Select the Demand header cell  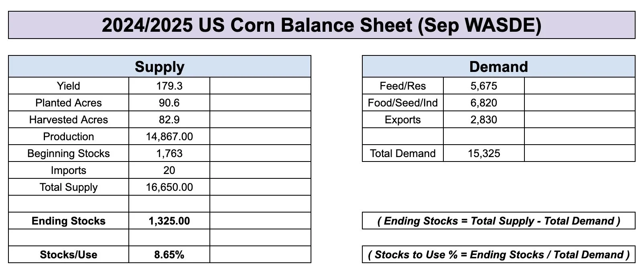point(498,67)
